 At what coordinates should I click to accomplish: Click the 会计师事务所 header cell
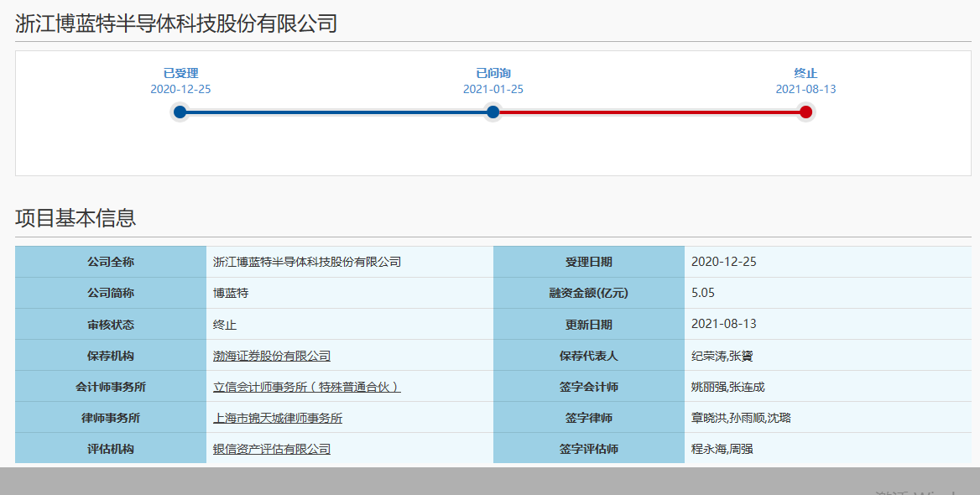pyautogui.click(x=111, y=387)
